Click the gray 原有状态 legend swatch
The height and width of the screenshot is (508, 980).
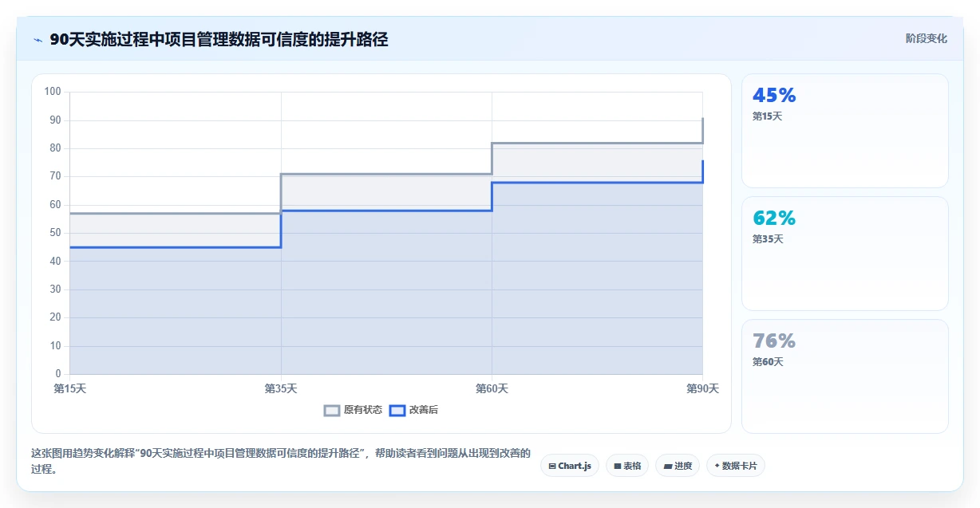(332, 410)
